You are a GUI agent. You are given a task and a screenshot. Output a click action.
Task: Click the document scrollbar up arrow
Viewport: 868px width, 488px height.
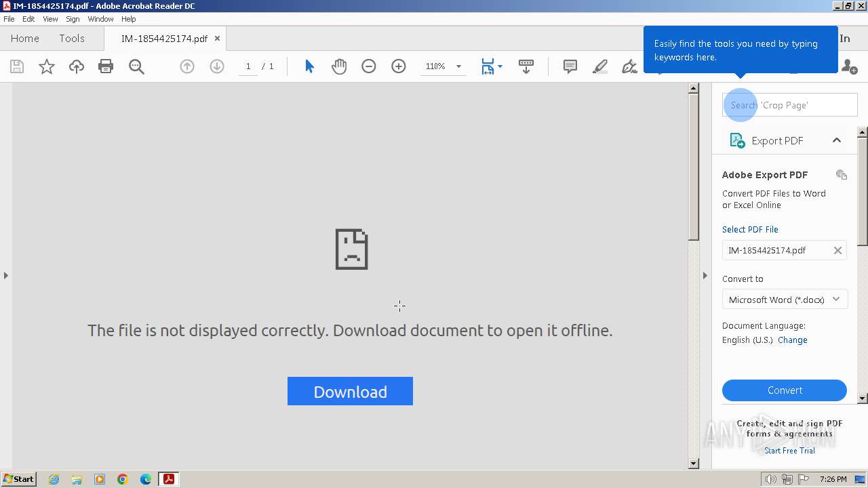point(693,88)
